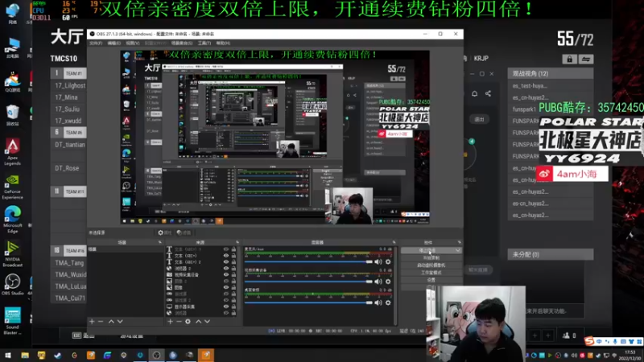Open Microsoft Edge desktop shortcut
The height and width of the screenshot is (362, 644).
coord(12,220)
